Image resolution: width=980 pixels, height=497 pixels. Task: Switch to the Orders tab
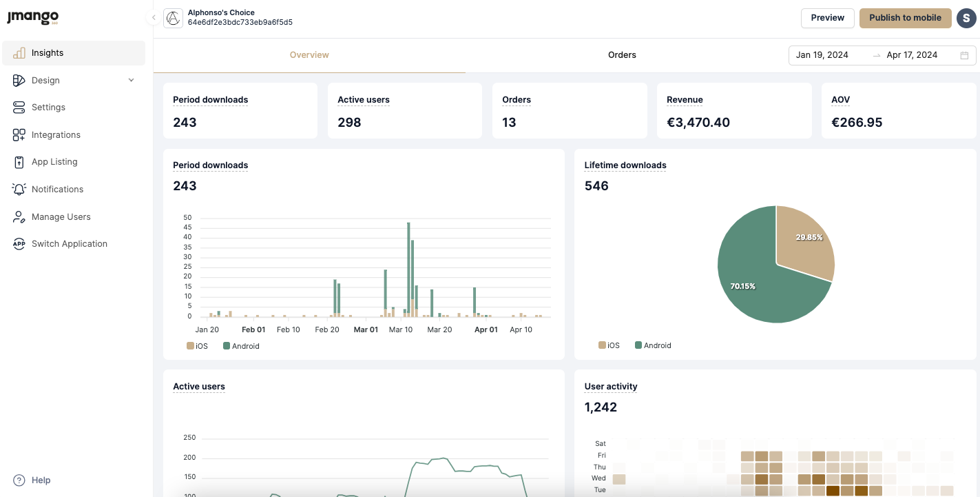622,55
